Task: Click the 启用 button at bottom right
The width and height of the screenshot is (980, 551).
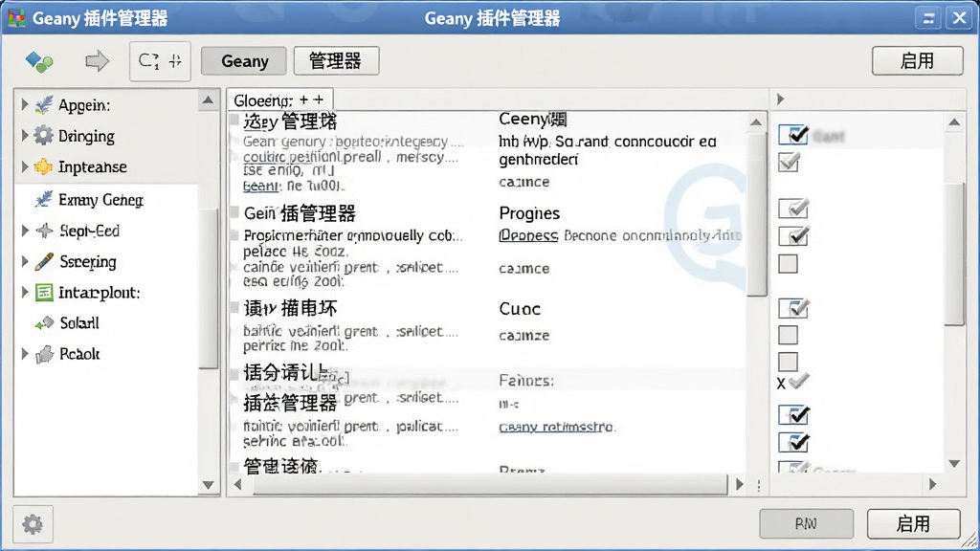Action: coord(913,523)
